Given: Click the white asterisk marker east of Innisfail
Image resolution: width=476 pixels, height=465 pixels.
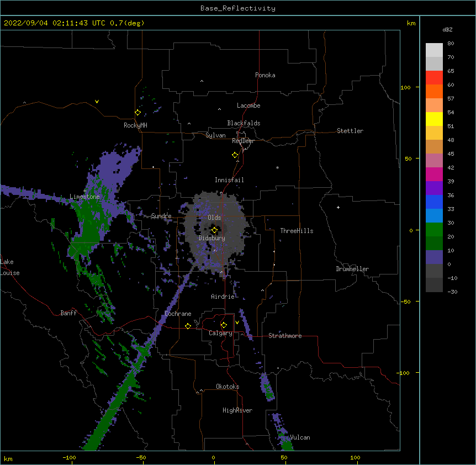Looking at the screenshot, I should (x=277, y=167).
